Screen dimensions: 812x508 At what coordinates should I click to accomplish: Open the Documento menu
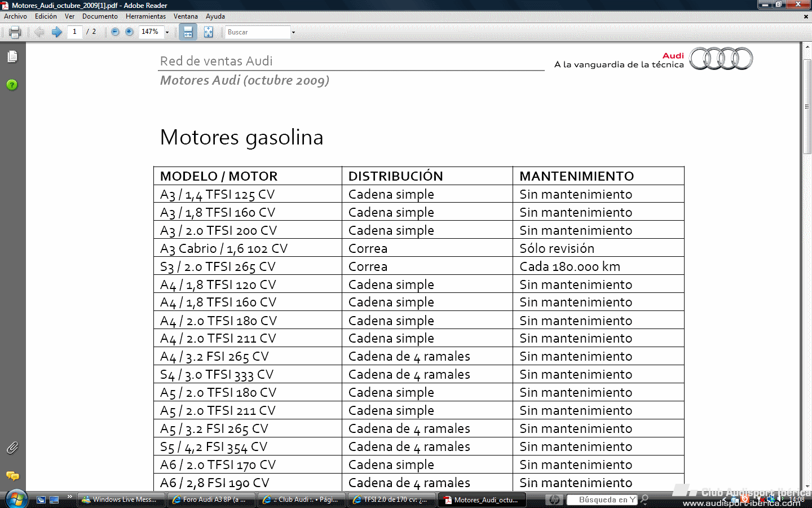[x=100, y=16]
